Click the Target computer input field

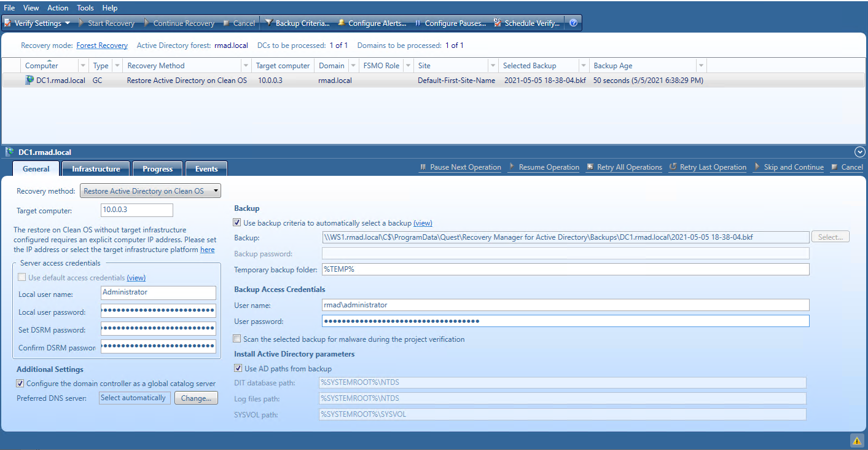click(136, 210)
